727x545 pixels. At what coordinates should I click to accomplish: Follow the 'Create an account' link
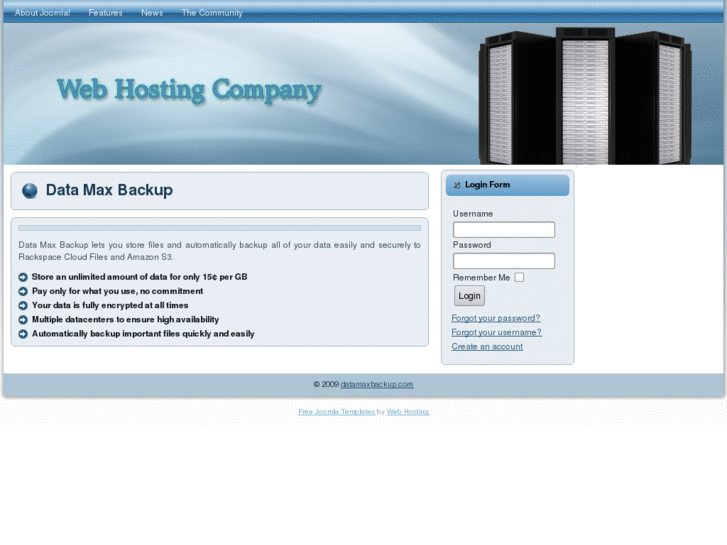click(x=487, y=346)
